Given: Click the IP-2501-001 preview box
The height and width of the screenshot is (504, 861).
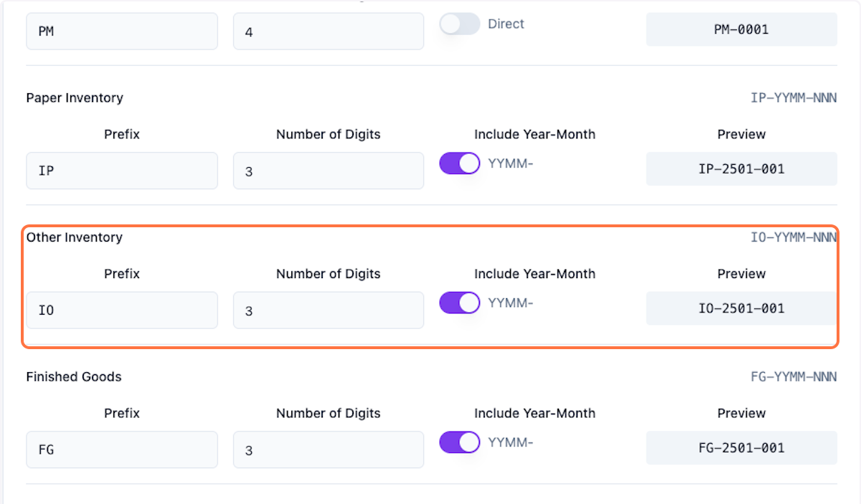Looking at the screenshot, I should [741, 169].
